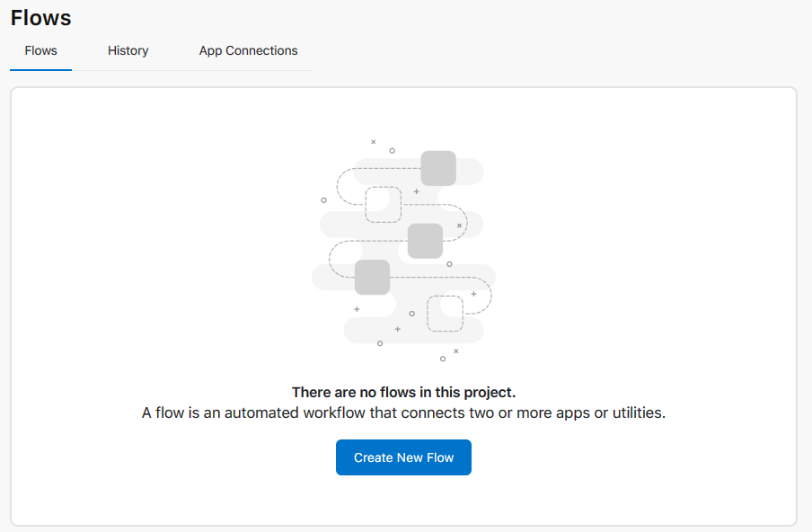This screenshot has width=812, height=532.
Task: Click the automated workflow description text
Action: (x=403, y=414)
